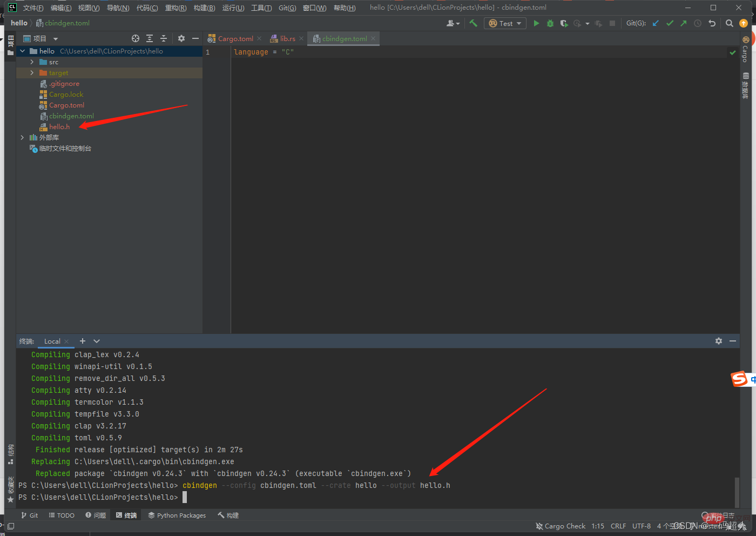The width and height of the screenshot is (756, 536).
Task: Click the locate file crosshair icon
Action: (136, 38)
